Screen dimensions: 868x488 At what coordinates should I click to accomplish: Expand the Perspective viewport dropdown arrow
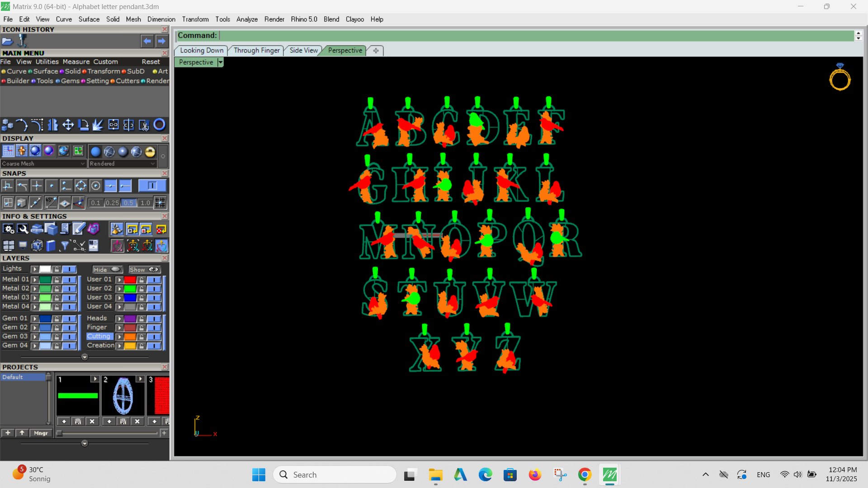(220, 62)
